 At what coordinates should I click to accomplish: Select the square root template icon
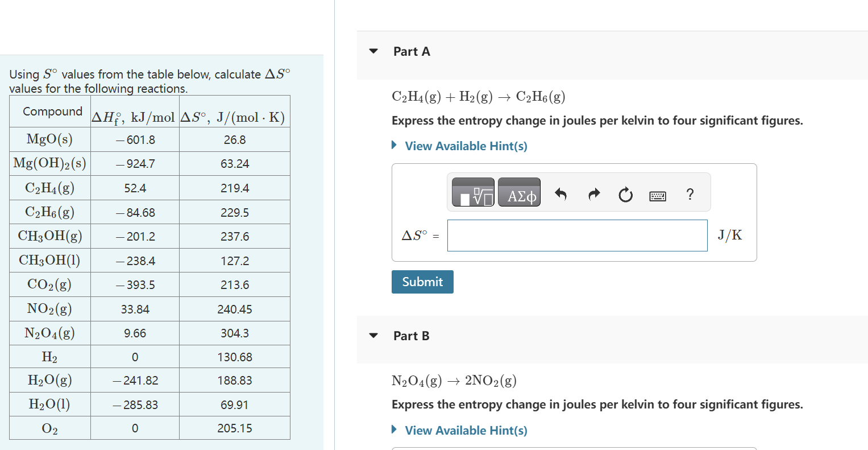(472, 192)
